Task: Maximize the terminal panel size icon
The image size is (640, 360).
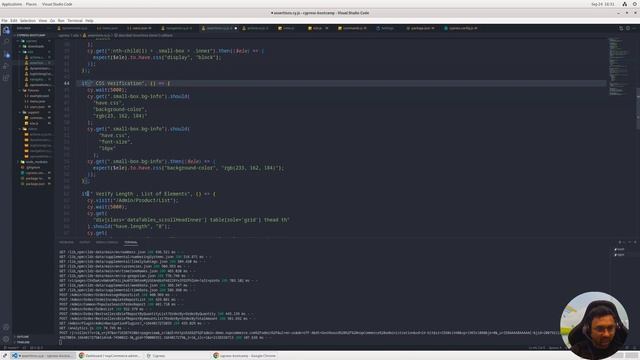Action: [x=630, y=242]
